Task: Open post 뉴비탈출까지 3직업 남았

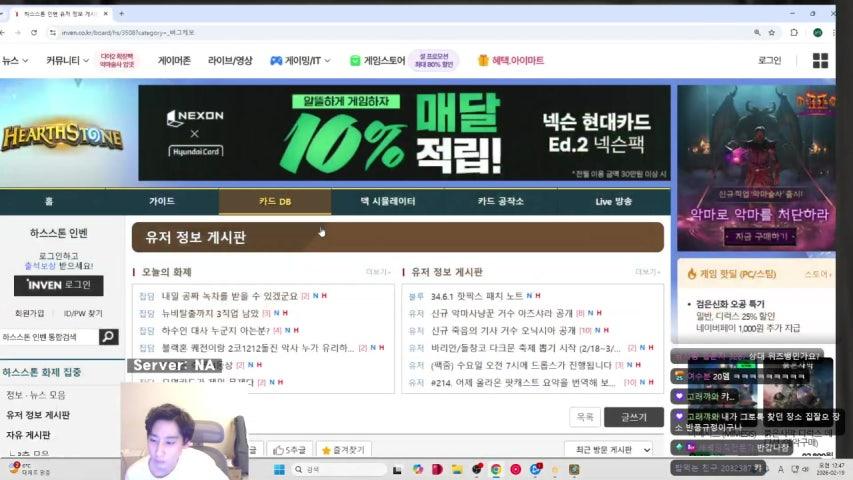Action: click(x=210, y=313)
